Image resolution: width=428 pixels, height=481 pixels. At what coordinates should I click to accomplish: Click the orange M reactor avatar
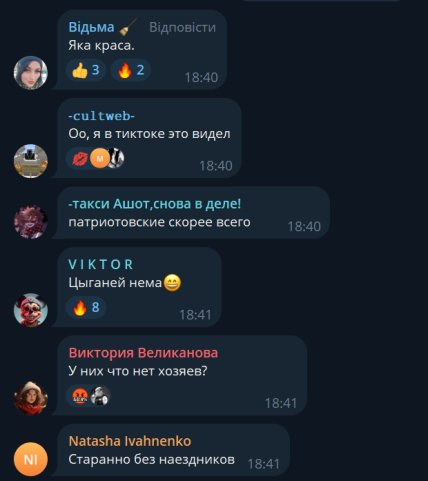click(100, 158)
